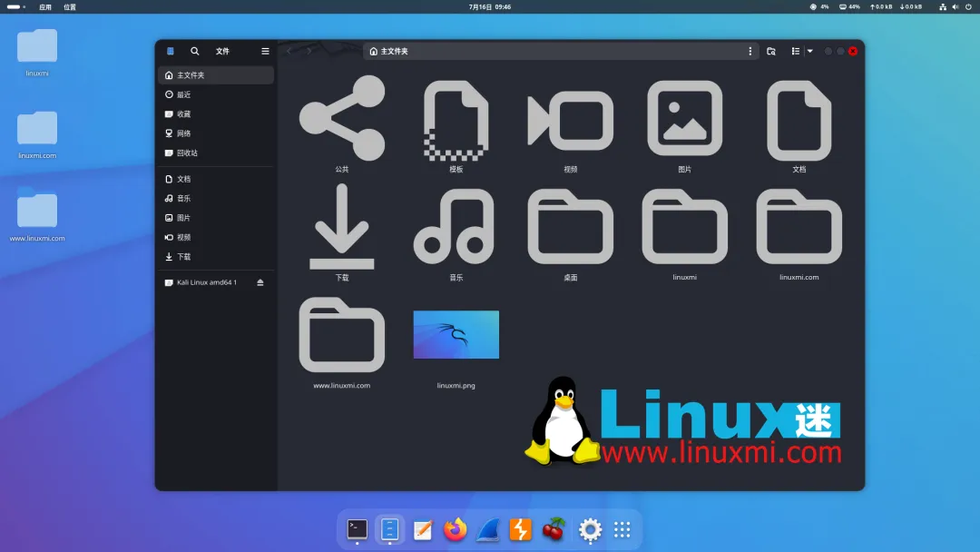980x552 pixels.
Task: Open 最近 recent in the sidebar
Action: tap(216, 94)
